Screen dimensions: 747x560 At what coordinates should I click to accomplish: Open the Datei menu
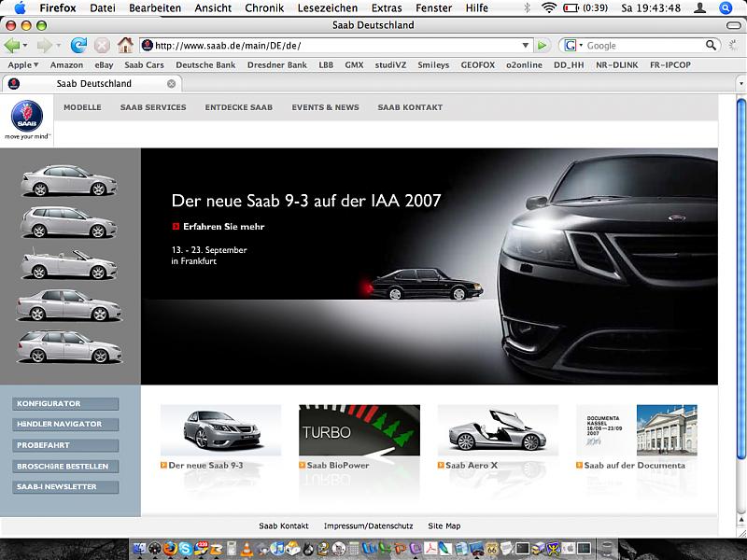[x=103, y=8]
